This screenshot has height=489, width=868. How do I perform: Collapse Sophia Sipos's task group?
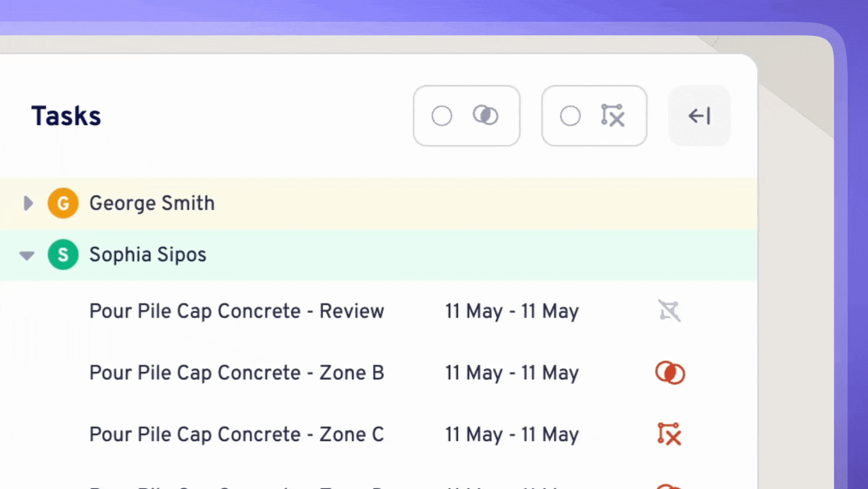pos(27,255)
